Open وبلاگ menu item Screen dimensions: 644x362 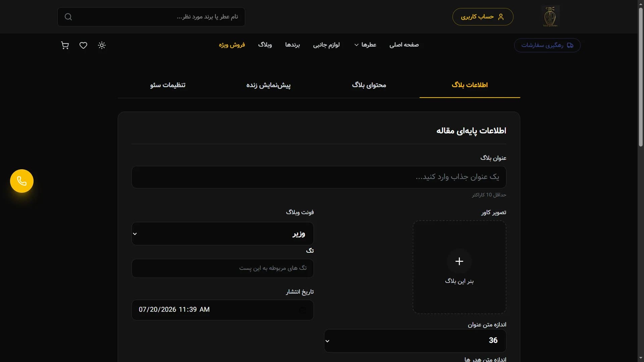pyautogui.click(x=265, y=45)
